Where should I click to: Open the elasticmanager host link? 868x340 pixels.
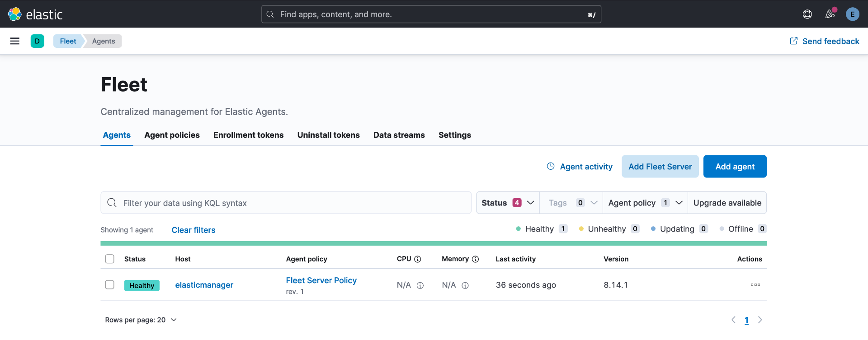click(x=204, y=285)
